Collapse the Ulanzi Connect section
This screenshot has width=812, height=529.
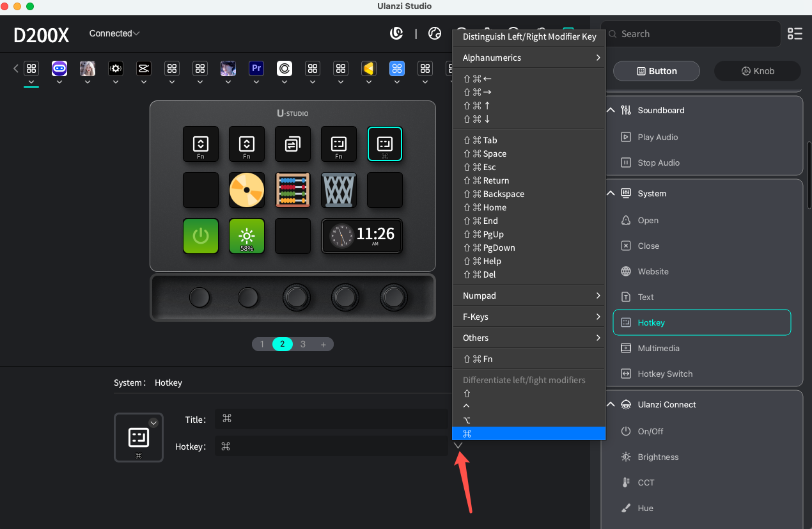coord(611,404)
